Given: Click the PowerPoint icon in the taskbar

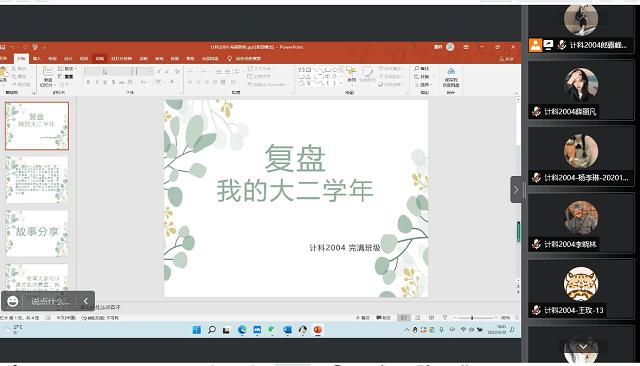Looking at the screenshot, I should (x=318, y=330).
